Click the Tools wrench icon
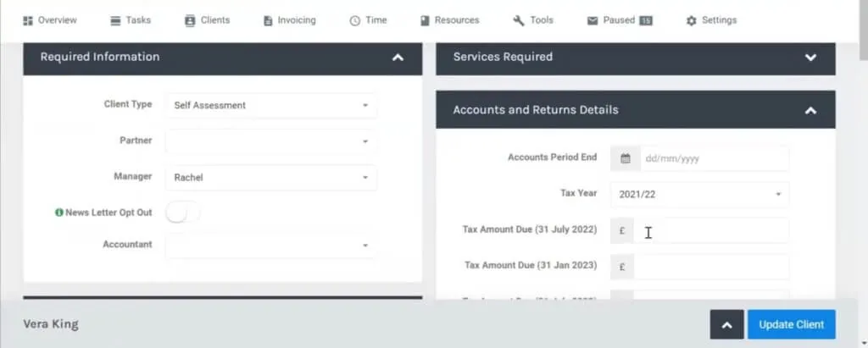868x348 pixels. 519,21
